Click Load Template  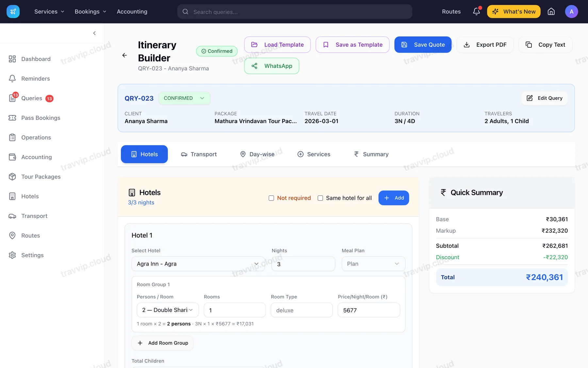(277, 44)
